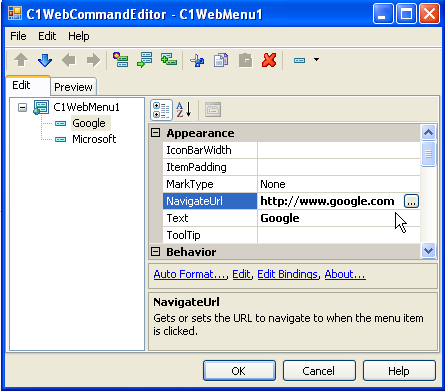445x391 pixels.
Task: Click the Cut toolbar icon
Action: pos(197,60)
